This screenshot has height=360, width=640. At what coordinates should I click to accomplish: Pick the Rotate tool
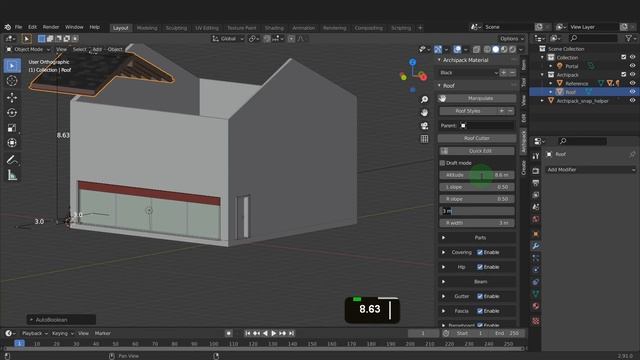[x=12, y=113]
